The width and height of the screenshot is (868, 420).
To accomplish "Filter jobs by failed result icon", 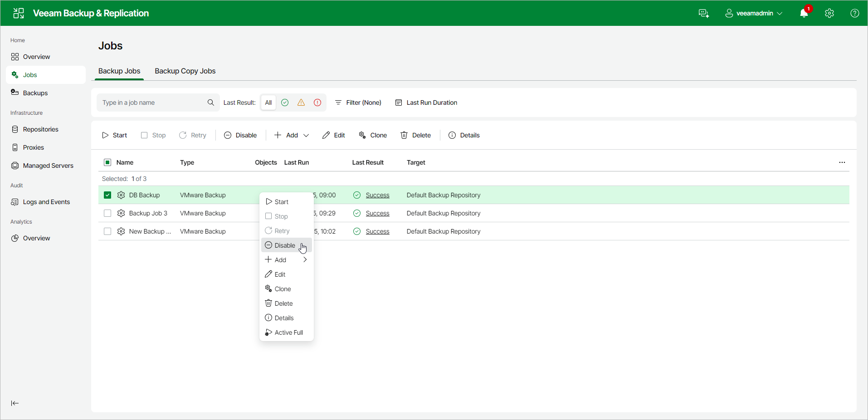I will (317, 103).
